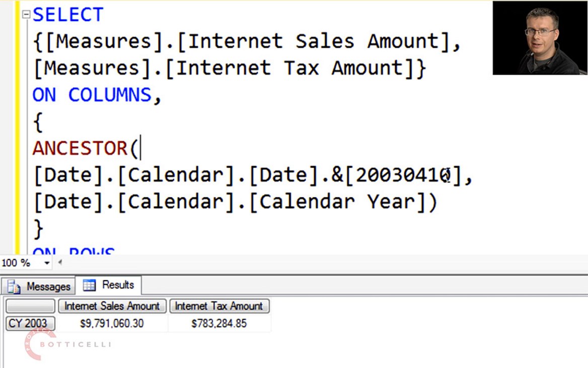Screen dimensions: 588x368
Task: Click the ON COLUMNS keyword line
Action: click(x=92, y=95)
